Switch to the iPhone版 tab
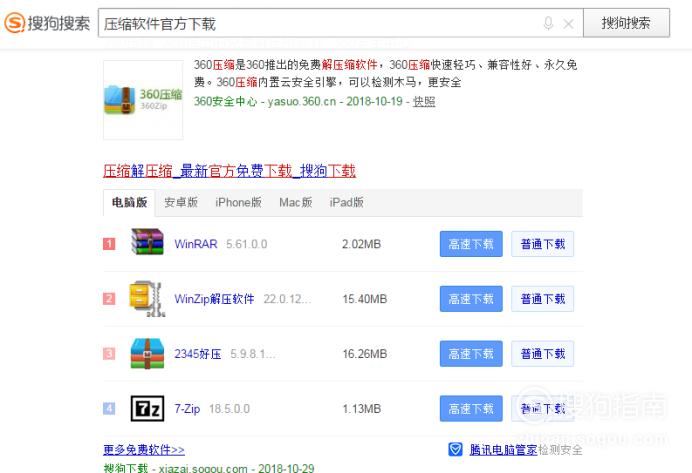 238,203
